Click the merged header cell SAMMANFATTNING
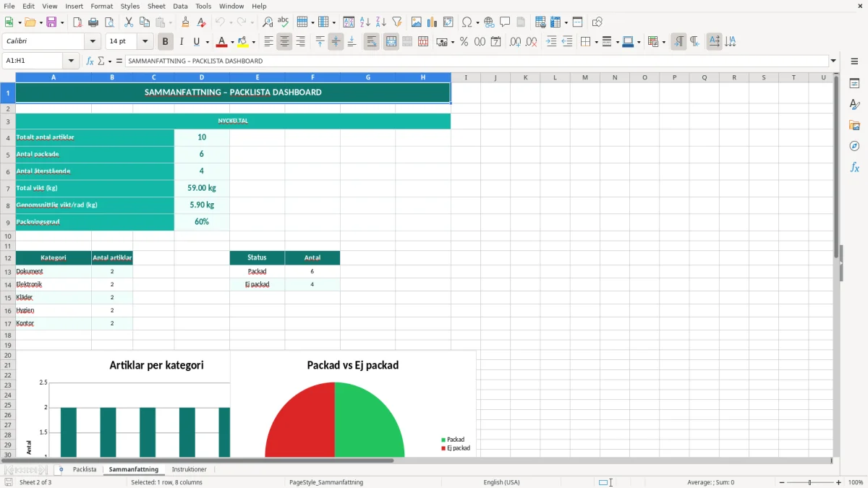Screen dimensions: 868x488 click(233, 93)
